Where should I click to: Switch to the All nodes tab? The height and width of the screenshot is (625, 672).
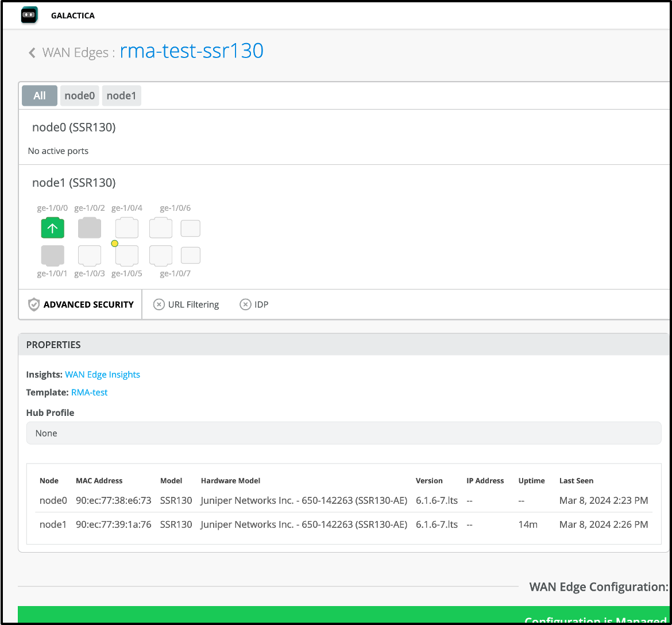[x=40, y=96]
